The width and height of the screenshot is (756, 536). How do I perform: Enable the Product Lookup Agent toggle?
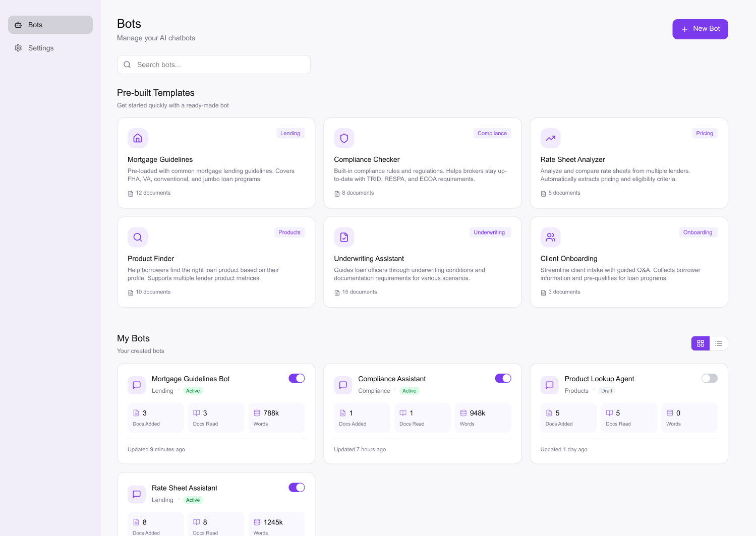(709, 378)
